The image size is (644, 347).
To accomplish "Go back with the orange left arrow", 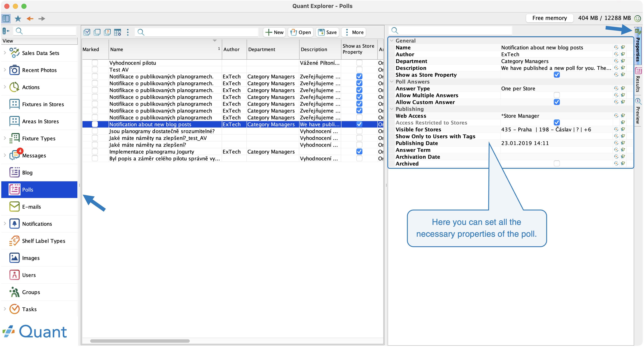I will point(30,18).
